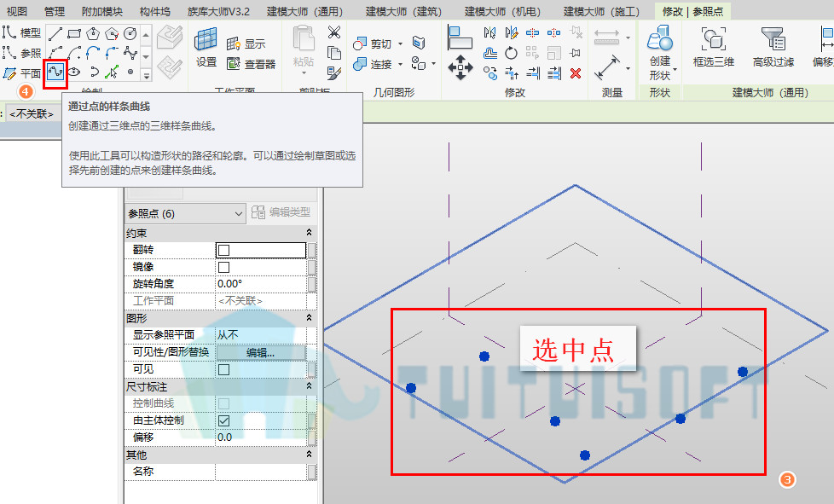This screenshot has height=504, width=834.
Task: Select the Move tool icon
Action: [x=460, y=67]
